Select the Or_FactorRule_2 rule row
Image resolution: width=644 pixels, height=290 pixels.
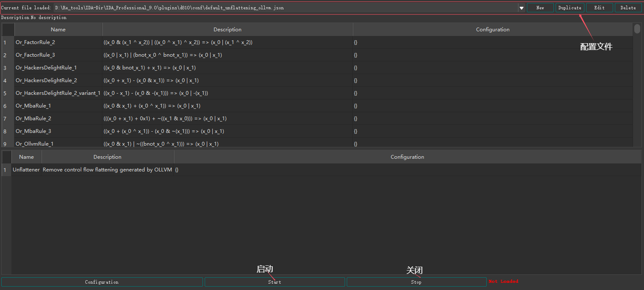(36, 42)
